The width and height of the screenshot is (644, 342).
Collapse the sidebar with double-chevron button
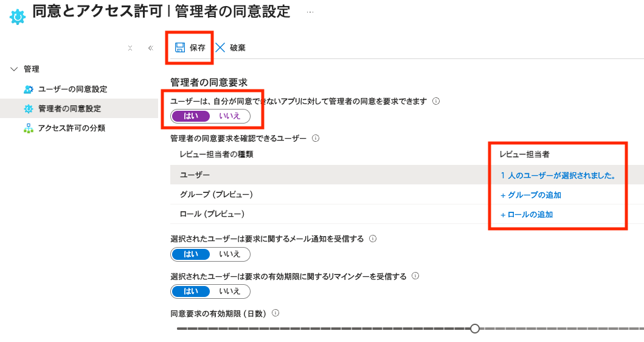point(151,48)
